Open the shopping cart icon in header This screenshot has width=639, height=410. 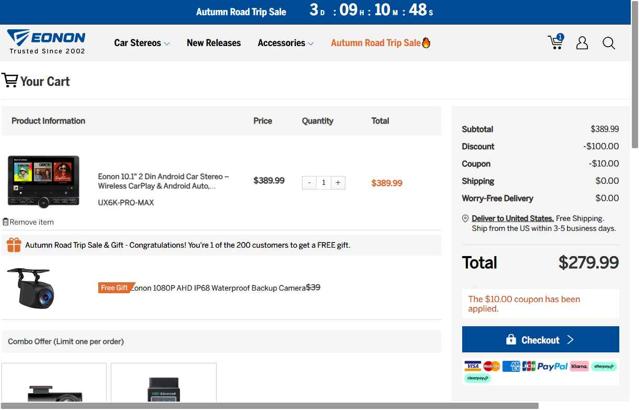coord(556,42)
